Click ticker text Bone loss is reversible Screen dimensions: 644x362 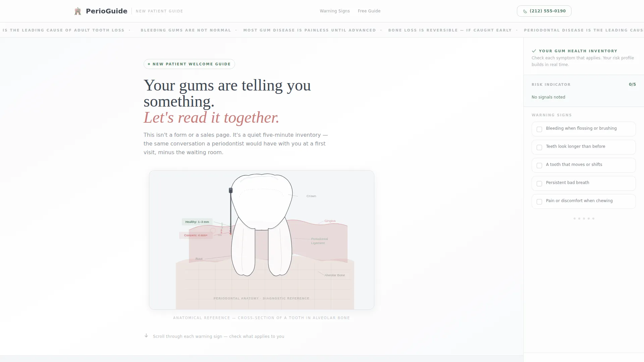point(450,30)
